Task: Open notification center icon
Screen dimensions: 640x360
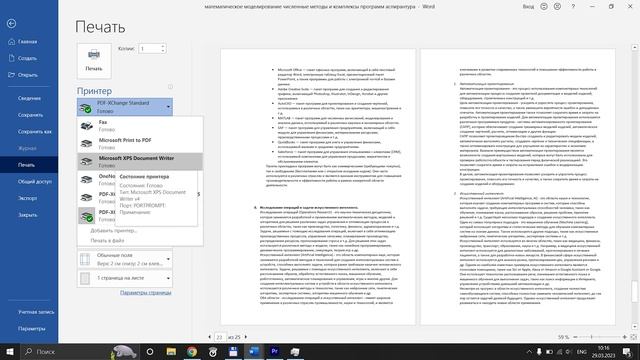Action: pos(627,352)
